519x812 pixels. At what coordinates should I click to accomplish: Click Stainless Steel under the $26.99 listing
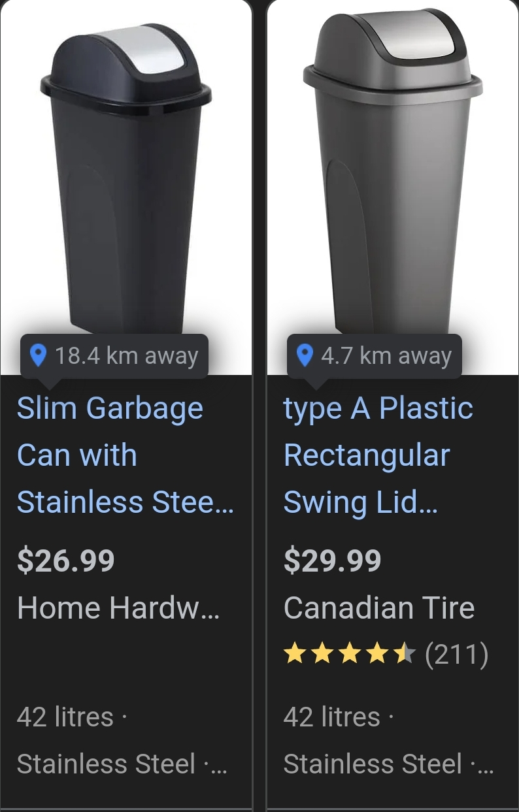[106, 764]
